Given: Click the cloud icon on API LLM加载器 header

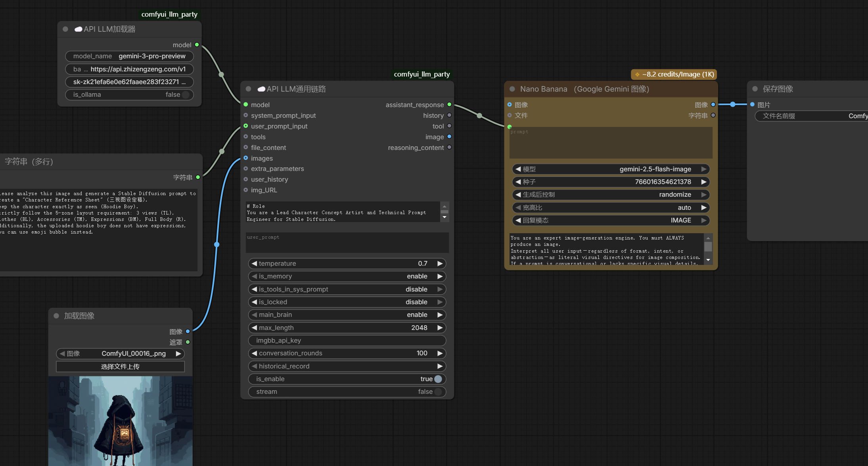Looking at the screenshot, I should coord(78,29).
